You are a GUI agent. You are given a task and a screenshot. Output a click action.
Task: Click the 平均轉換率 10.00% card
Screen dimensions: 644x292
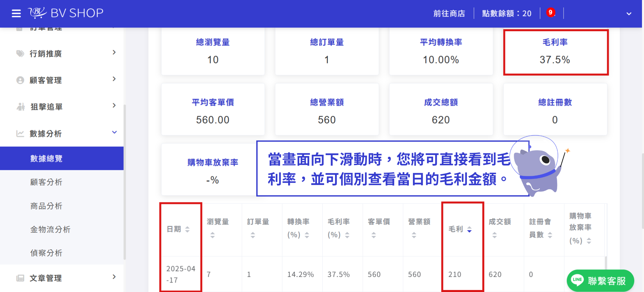(x=441, y=51)
